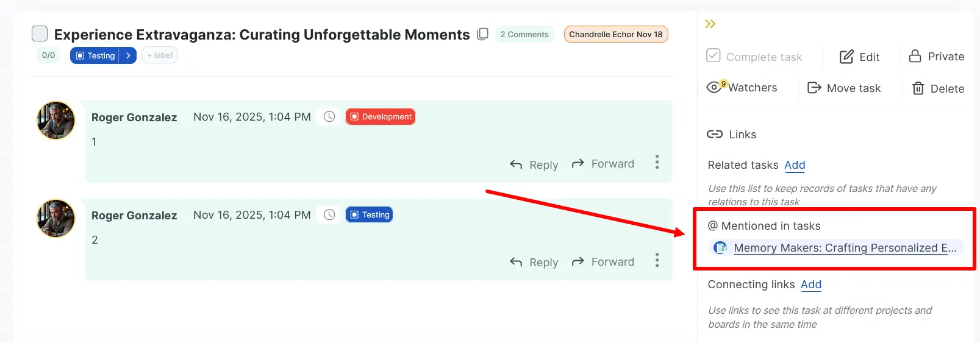The width and height of the screenshot is (980, 343).
Task: Open three-dot menu on first comment
Action: [657, 162]
